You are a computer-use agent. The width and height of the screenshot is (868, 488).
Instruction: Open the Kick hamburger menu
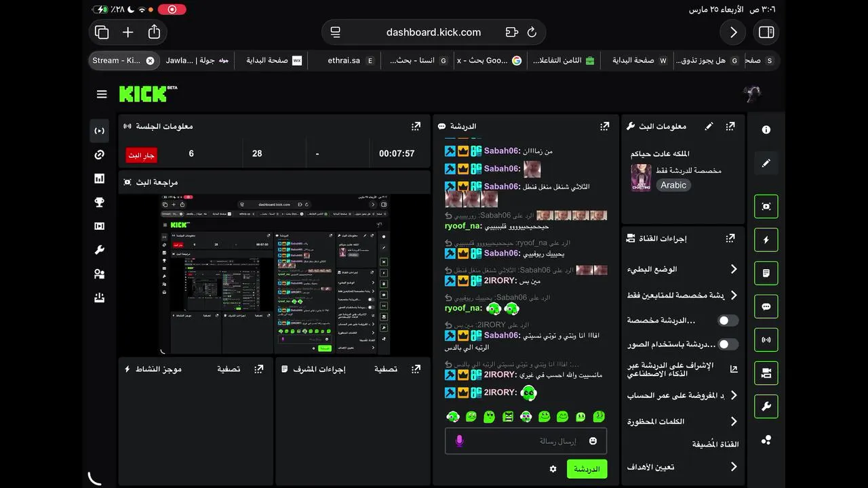pos(102,94)
